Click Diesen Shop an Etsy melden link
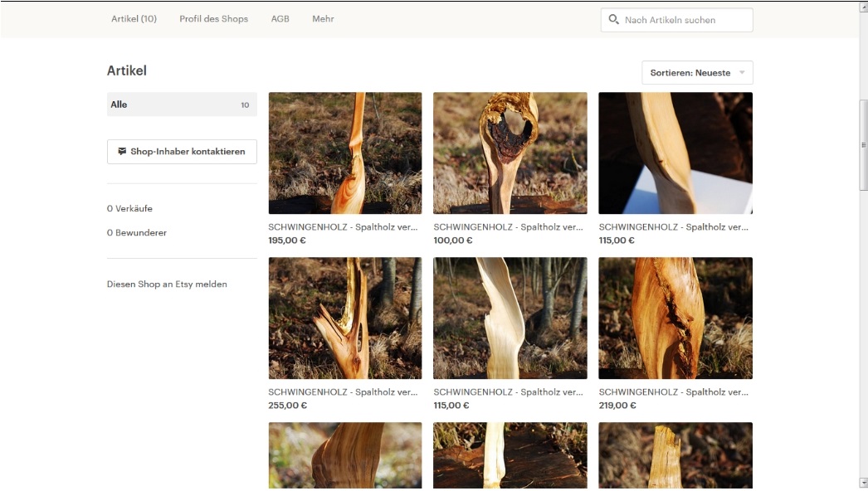 click(167, 284)
